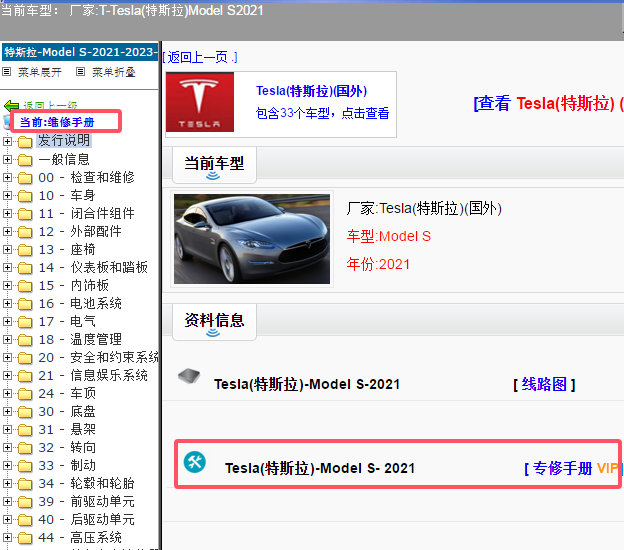
Task: Click folder icon of 00 - 检查和维修
Action: point(25,177)
